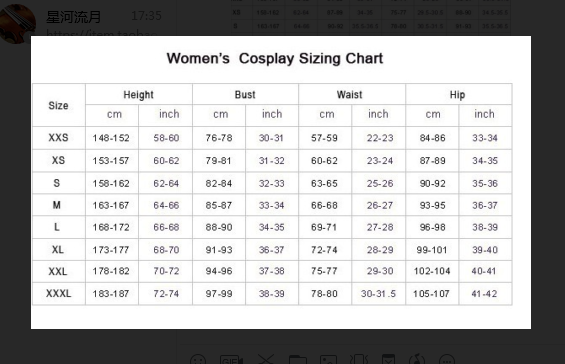
Task: Click the Waist column header
Action: 350,95
